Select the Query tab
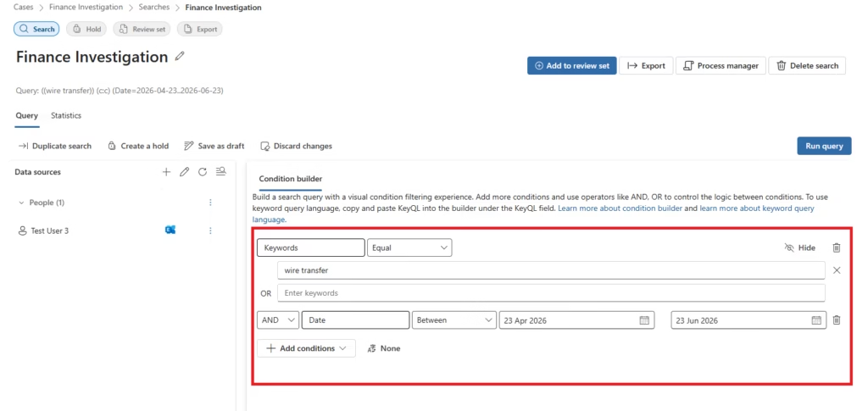Screen dimensions: 868x411 click(26, 115)
